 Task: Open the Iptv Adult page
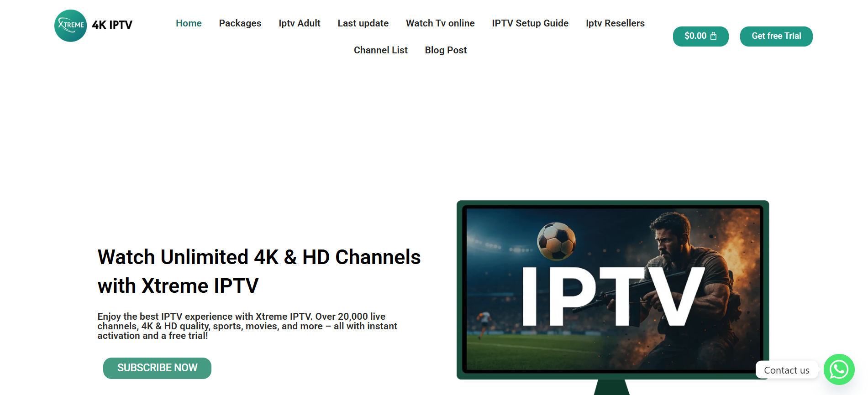300,23
